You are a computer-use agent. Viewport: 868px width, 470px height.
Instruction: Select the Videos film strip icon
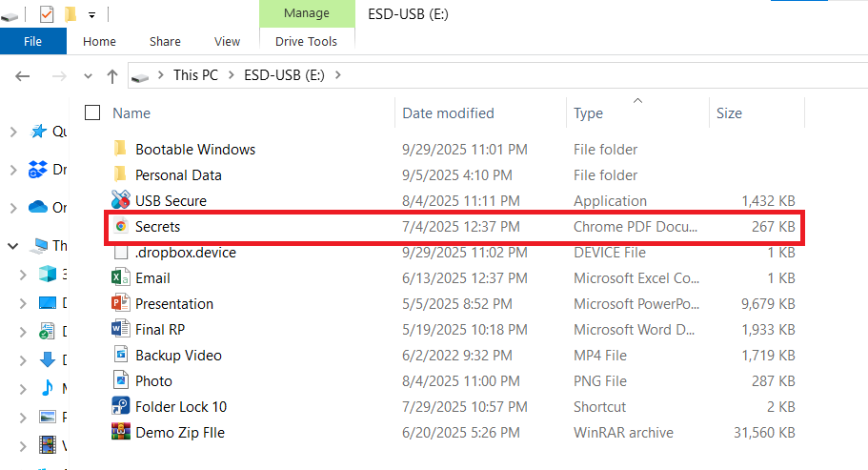click(x=48, y=444)
